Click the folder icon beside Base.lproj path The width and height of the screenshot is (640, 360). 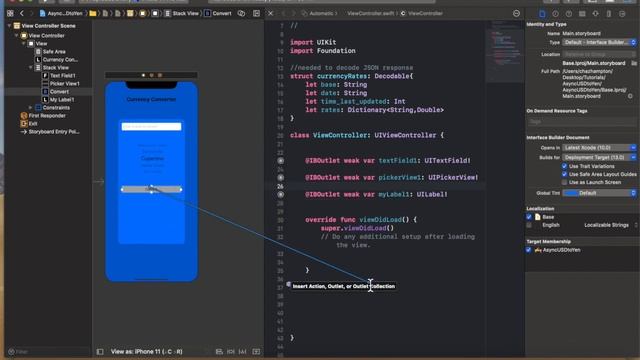click(634, 63)
